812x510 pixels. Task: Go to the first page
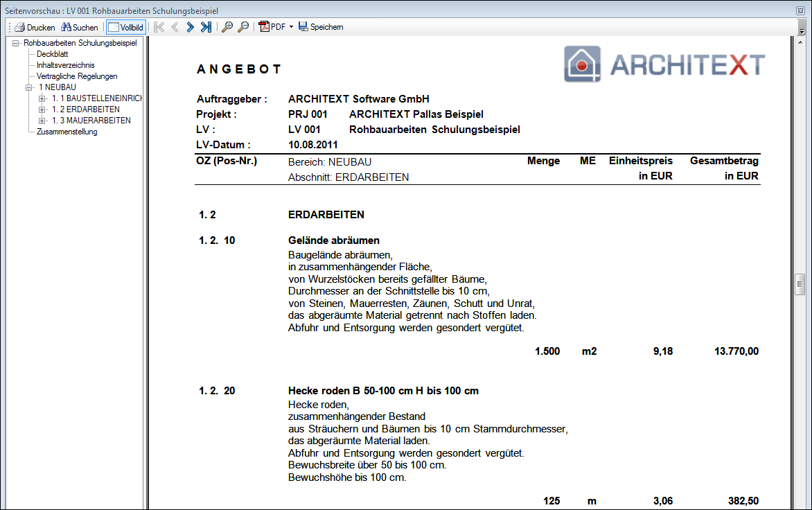[x=159, y=27]
